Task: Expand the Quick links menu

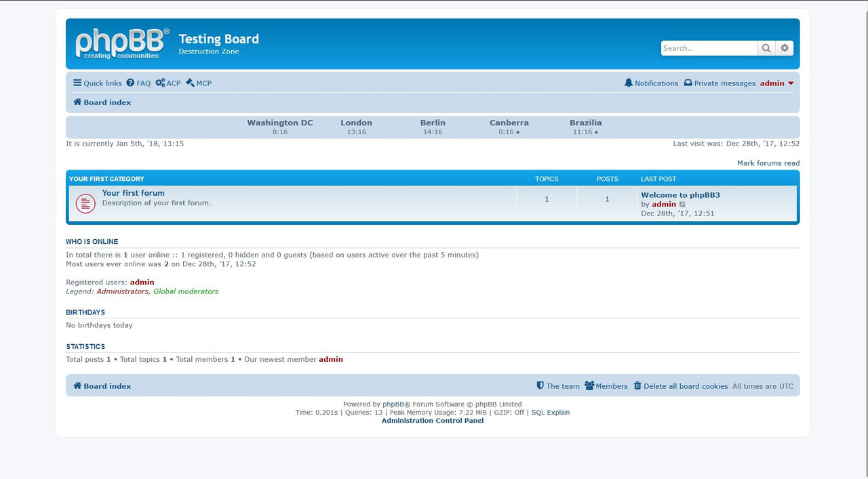Action: tap(98, 83)
